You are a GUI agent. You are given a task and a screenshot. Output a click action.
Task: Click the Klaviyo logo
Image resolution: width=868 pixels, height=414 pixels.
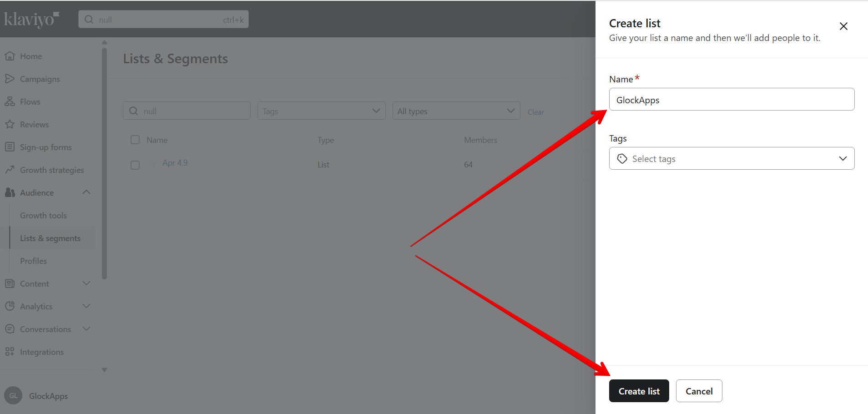coord(32,20)
